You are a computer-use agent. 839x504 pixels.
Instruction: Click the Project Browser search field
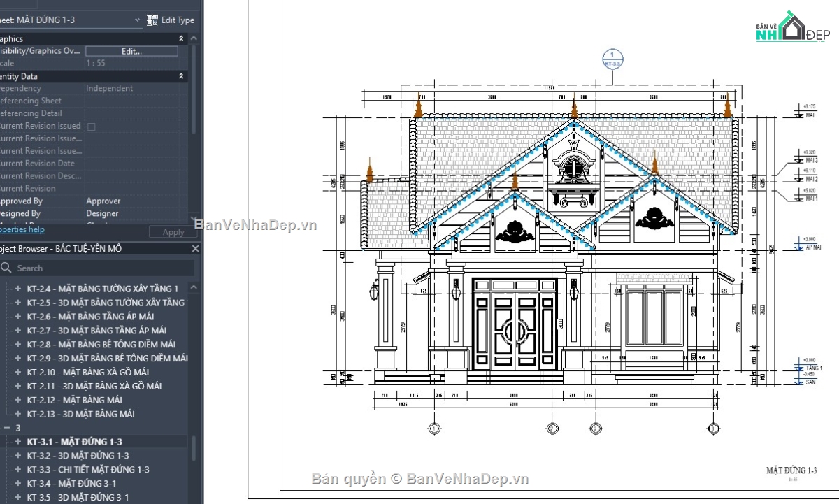(97, 268)
